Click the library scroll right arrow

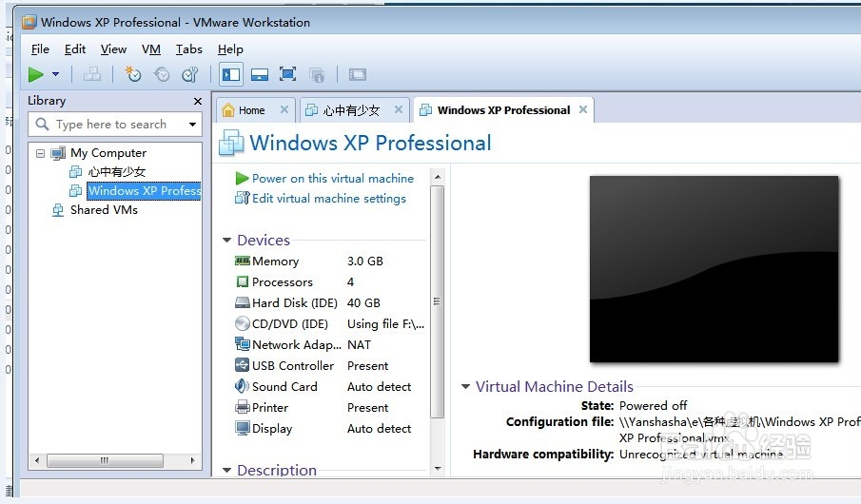point(193,460)
